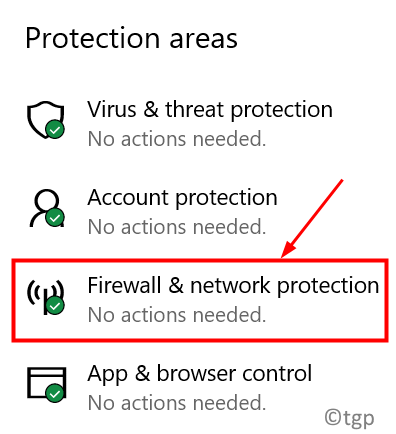Click the Virus & threat protection shield icon
The image size is (396, 434).
[45, 119]
